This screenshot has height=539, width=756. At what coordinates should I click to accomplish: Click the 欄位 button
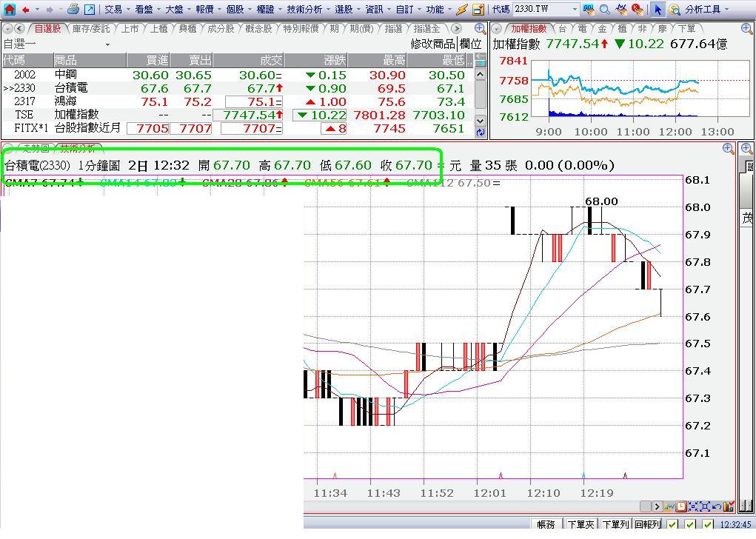(x=471, y=44)
